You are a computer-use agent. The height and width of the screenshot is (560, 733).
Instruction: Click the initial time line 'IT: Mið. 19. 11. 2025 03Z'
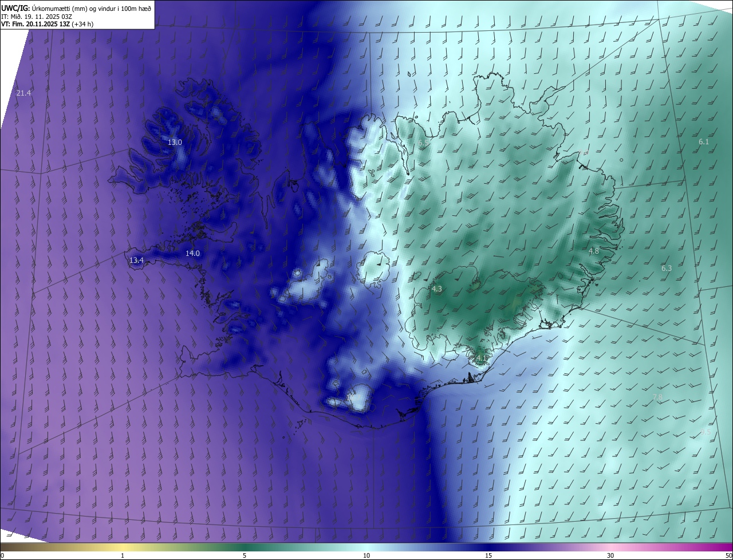(x=36, y=16)
